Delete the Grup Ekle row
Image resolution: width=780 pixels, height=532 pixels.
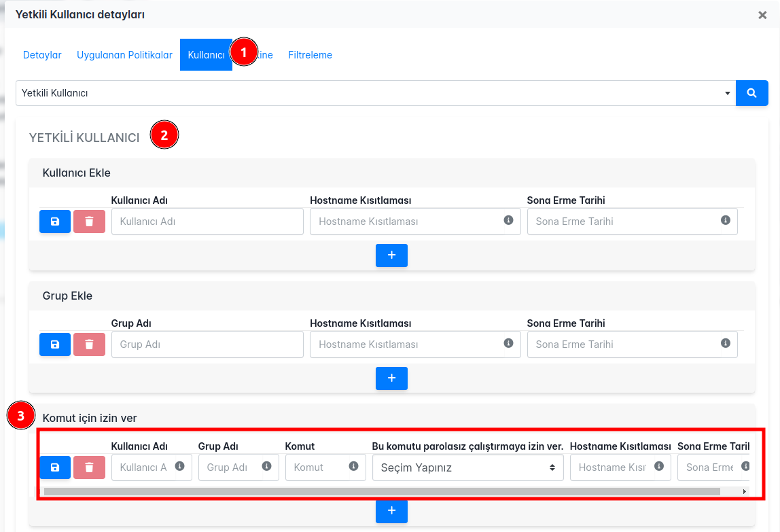pyautogui.click(x=89, y=344)
